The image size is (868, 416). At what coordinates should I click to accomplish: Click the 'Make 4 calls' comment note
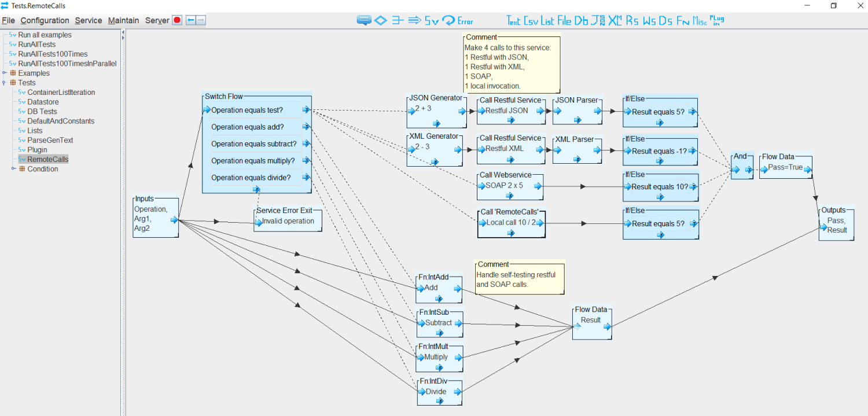click(x=512, y=62)
